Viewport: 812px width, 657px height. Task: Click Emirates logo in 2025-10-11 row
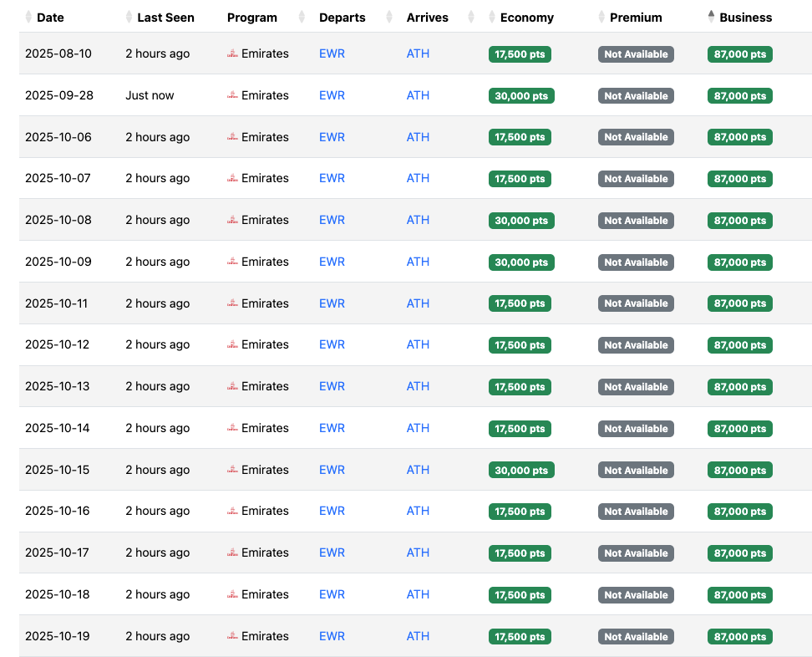(232, 303)
